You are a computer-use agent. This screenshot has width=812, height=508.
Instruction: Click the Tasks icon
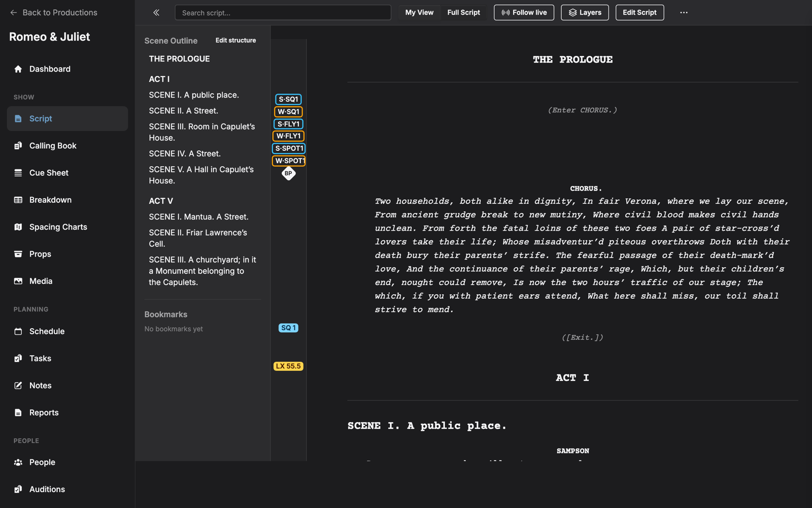18,358
